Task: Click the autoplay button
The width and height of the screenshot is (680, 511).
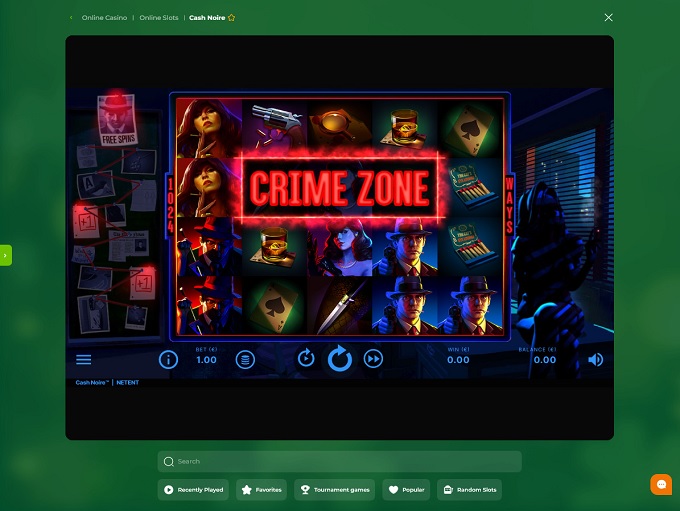Action: (x=306, y=358)
